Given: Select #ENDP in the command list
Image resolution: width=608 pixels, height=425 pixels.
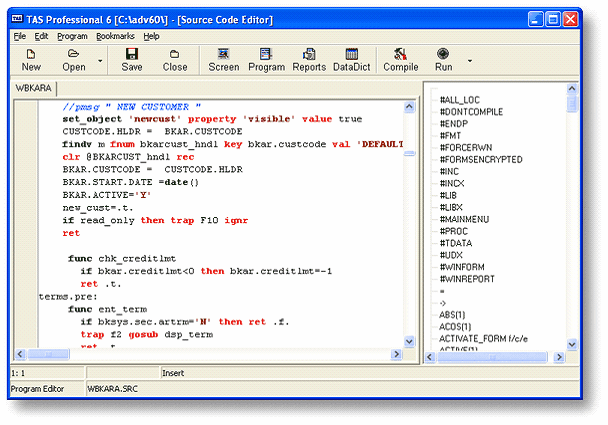Looking at the screenshot, I should [454, 124].
